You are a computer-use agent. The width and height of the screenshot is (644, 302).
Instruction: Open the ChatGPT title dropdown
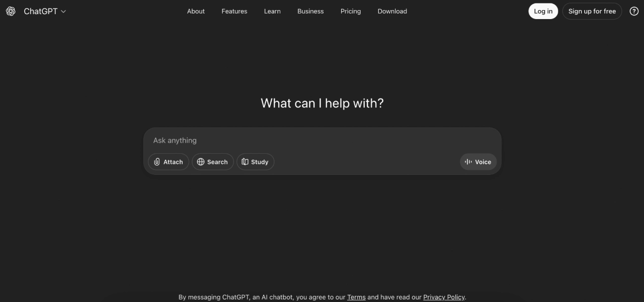click(x=41, y=11)
